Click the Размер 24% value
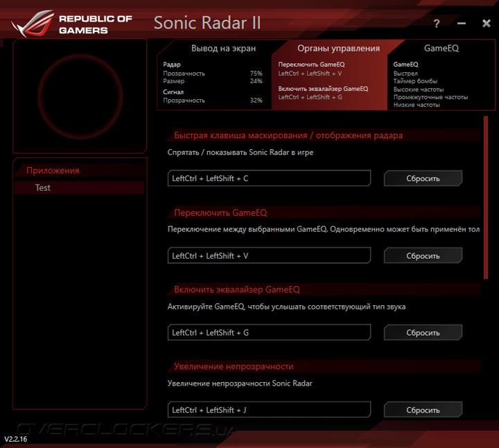This screenshot has height=448, width=499. tap(256, 81)
